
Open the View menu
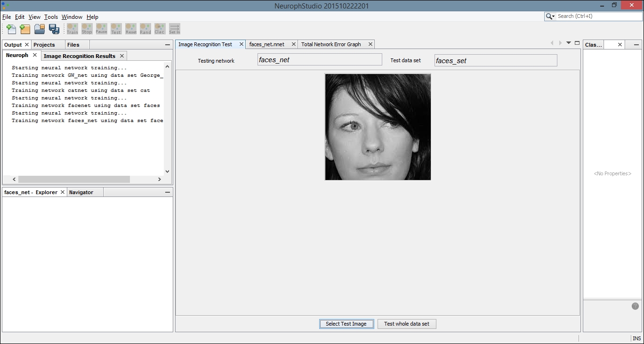point(34,17)
